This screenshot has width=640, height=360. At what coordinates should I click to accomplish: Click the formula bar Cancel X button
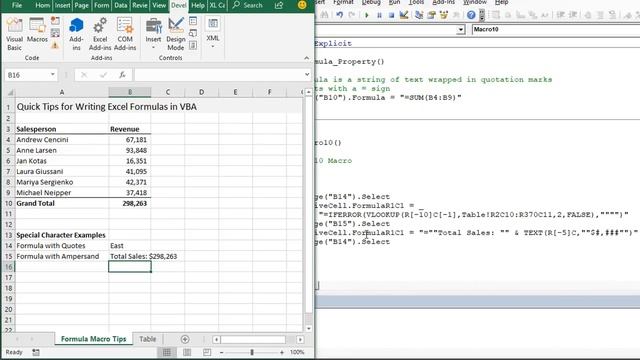coord(84,75)
